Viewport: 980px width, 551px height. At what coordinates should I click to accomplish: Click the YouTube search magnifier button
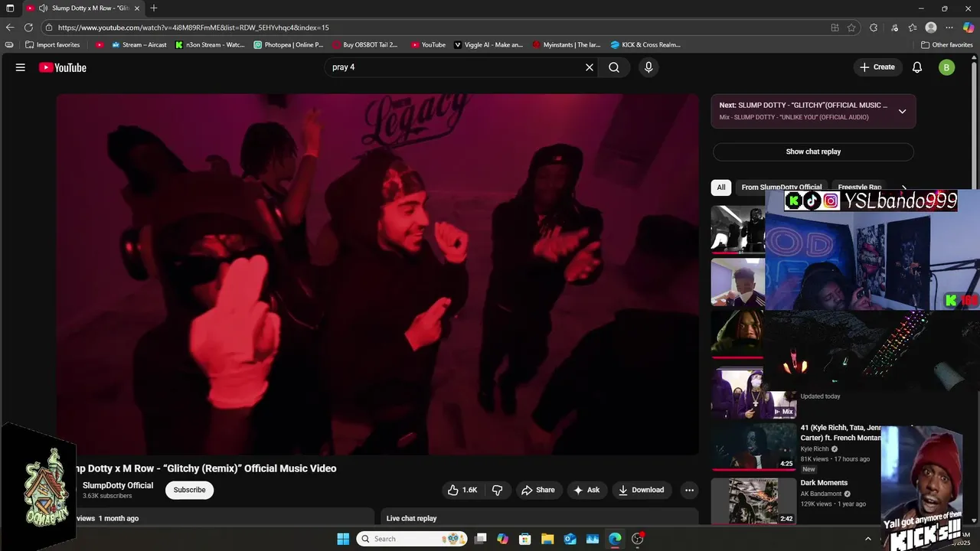click(x=614, y=67)
